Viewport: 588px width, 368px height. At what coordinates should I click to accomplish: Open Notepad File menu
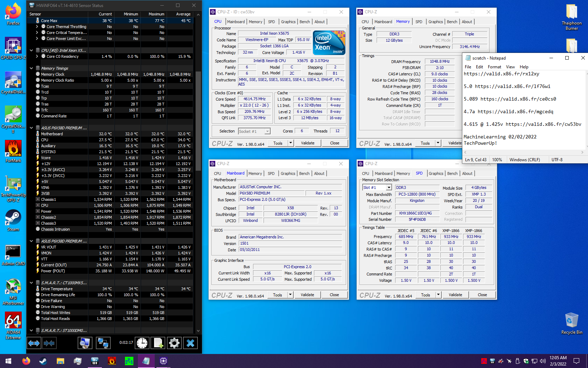click(468, 67)
